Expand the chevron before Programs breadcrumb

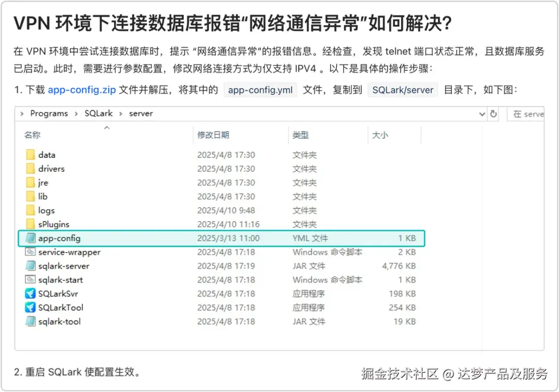click(22, 114)
